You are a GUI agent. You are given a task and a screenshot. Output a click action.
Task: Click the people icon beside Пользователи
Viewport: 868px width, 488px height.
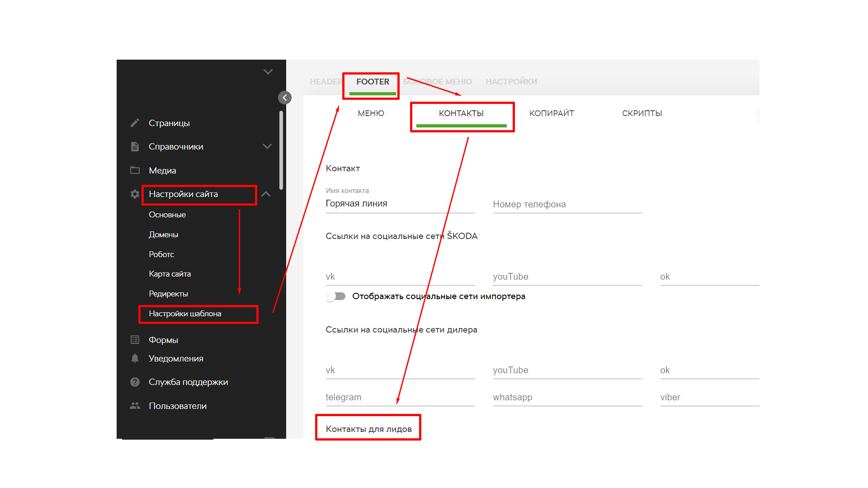click(x=135, y=406)
